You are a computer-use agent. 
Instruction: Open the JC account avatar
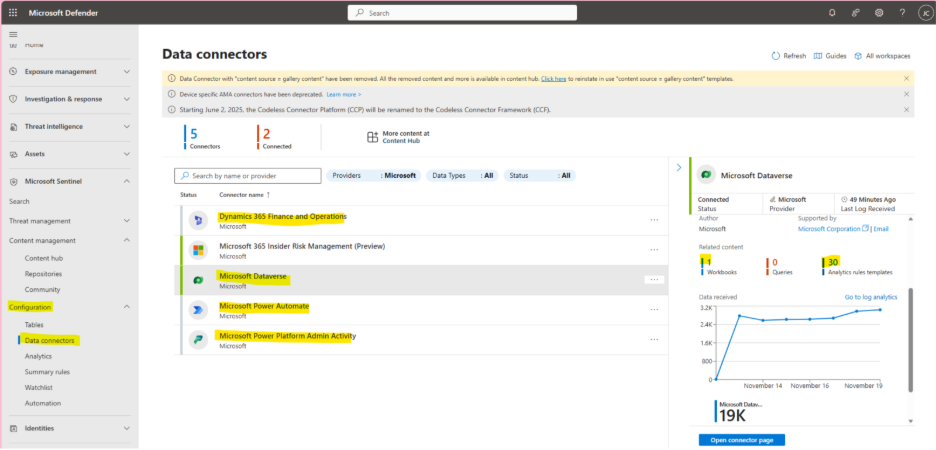click(x=924, y=13)
